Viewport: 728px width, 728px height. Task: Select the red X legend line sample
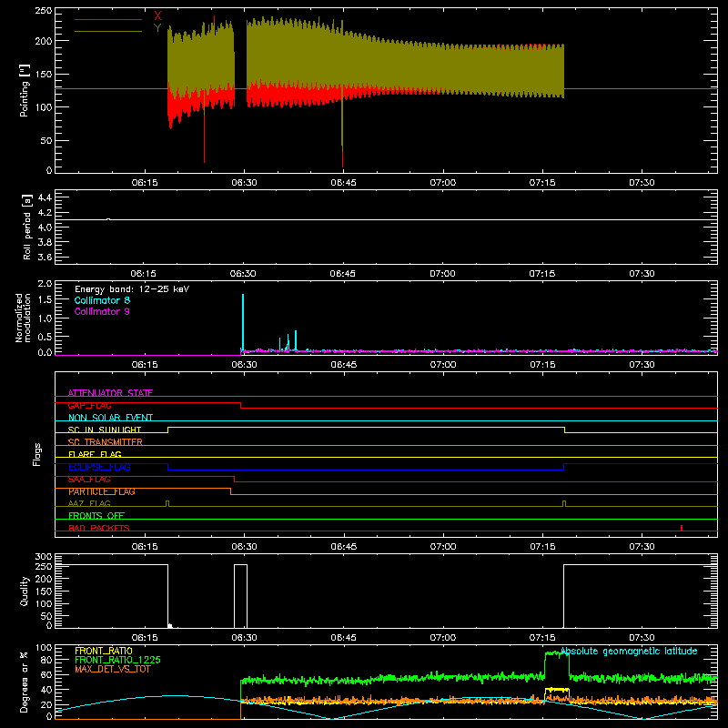108,19
